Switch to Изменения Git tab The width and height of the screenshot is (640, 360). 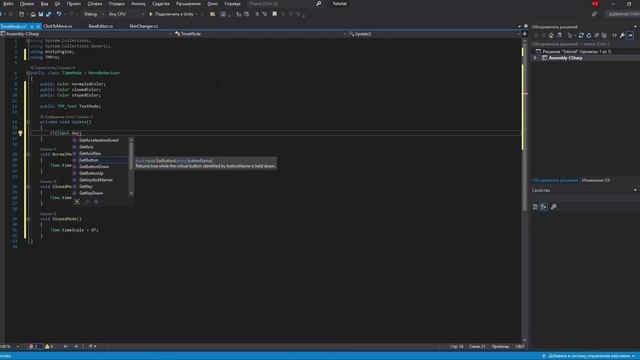pos(596,180)
